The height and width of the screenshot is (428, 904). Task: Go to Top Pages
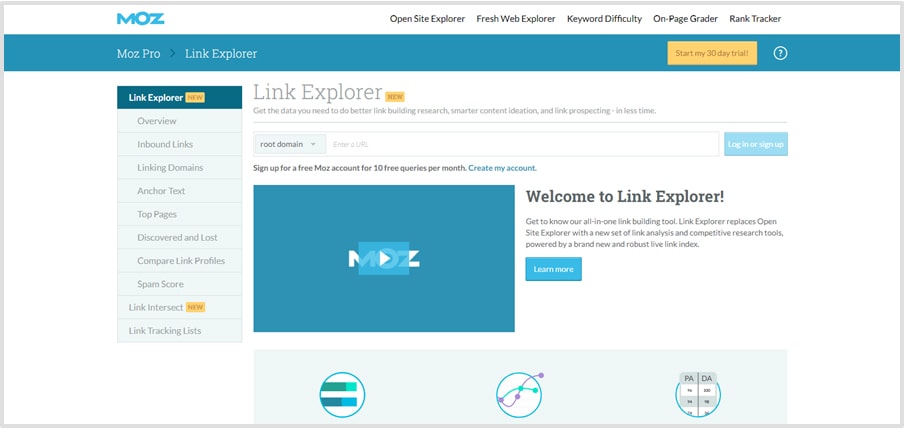[179, 214]
